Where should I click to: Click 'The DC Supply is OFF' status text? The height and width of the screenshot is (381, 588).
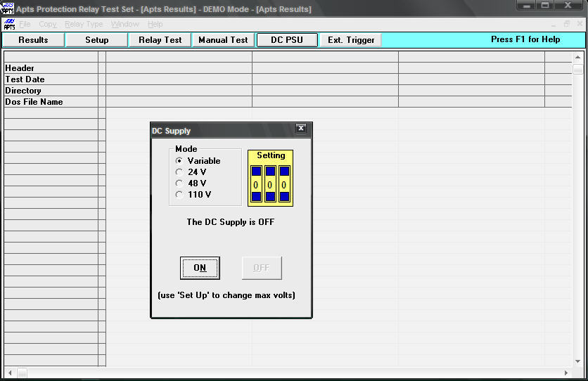(231, 222)
